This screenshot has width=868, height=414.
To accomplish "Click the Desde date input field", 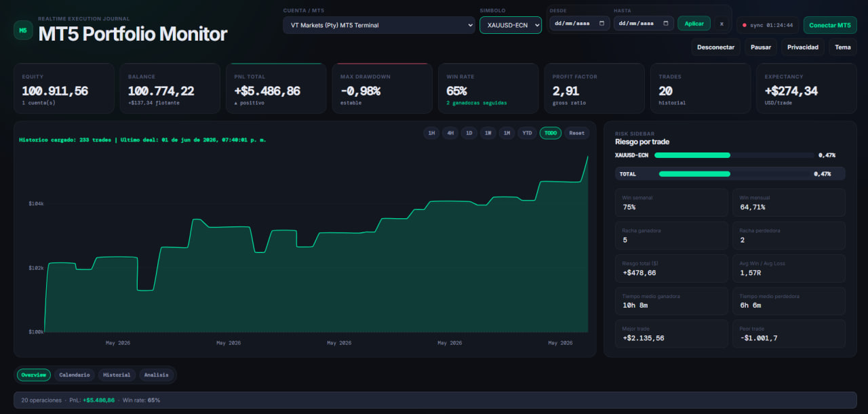I will tap(579, 24).
